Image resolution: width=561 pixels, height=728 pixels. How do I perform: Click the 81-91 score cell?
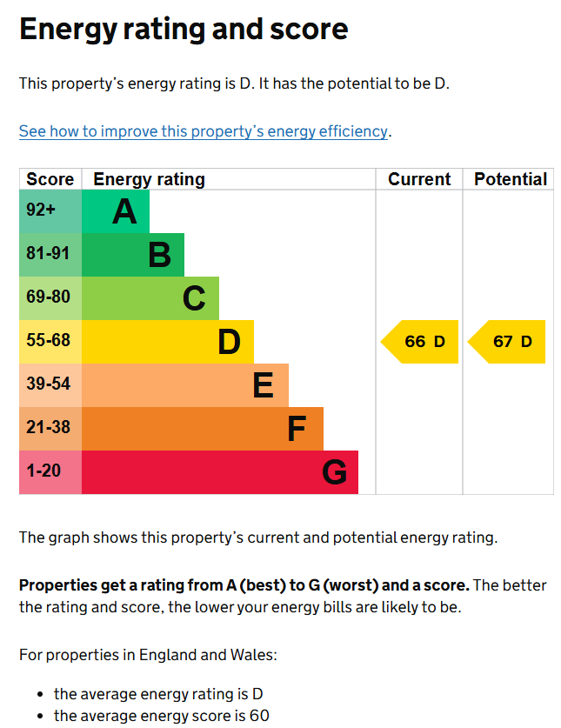point(50,255)
